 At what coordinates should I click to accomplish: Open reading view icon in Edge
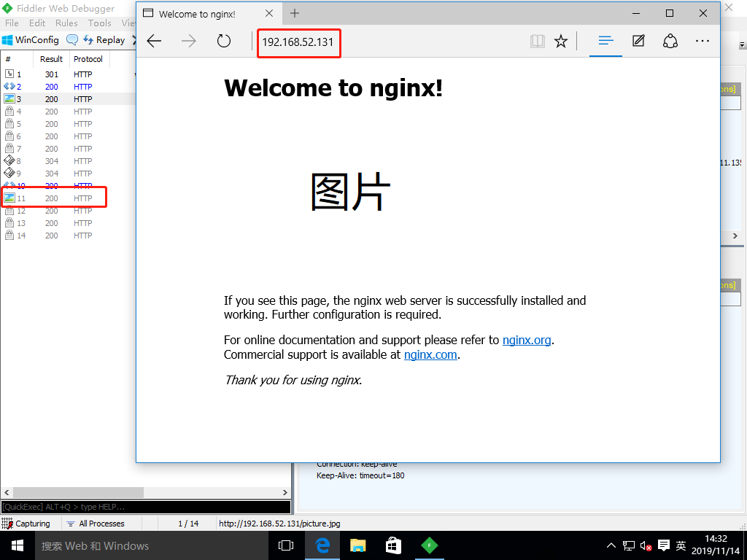point(538,41)
